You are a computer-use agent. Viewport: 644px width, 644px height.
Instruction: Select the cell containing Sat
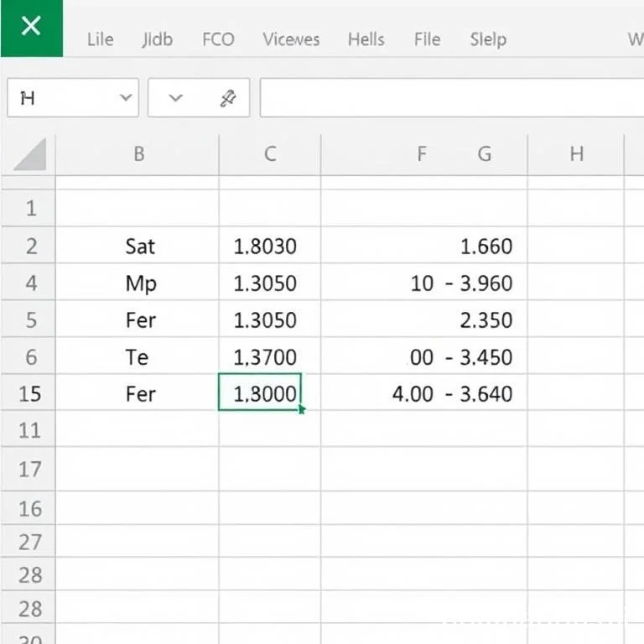point(140,247)
